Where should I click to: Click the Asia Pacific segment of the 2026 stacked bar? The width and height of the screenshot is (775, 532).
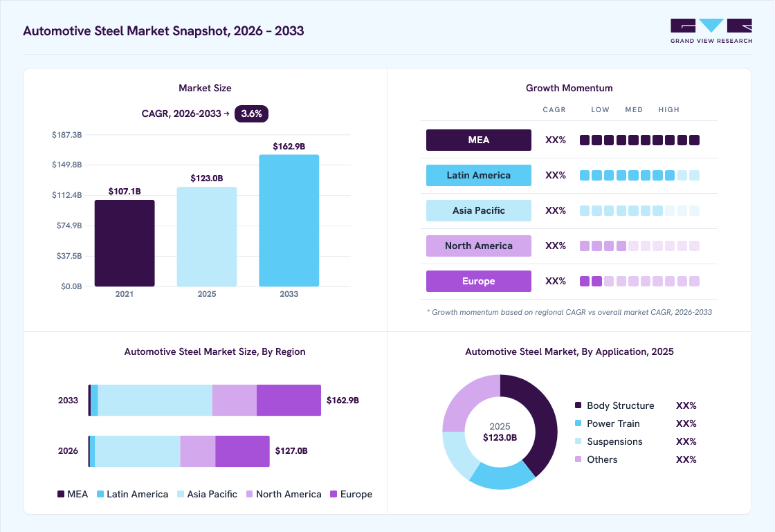(x=138, y=451)
